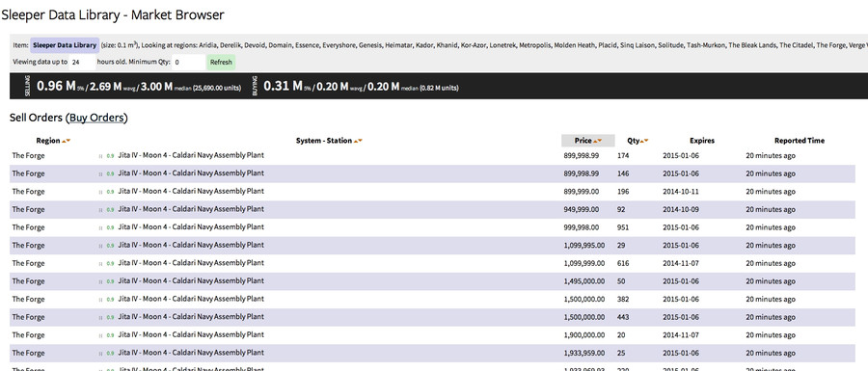Click The Forge in the 29-quantity row
Image resolution: width=868 pixels, height=371 pixels.
click(28, 245)
